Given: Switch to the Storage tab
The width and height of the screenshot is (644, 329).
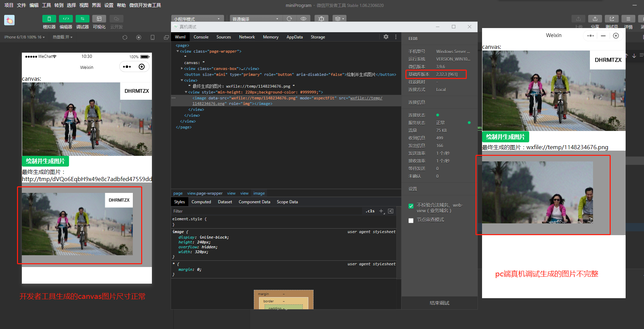Looking at the screenshot, I should pos(318,37).
